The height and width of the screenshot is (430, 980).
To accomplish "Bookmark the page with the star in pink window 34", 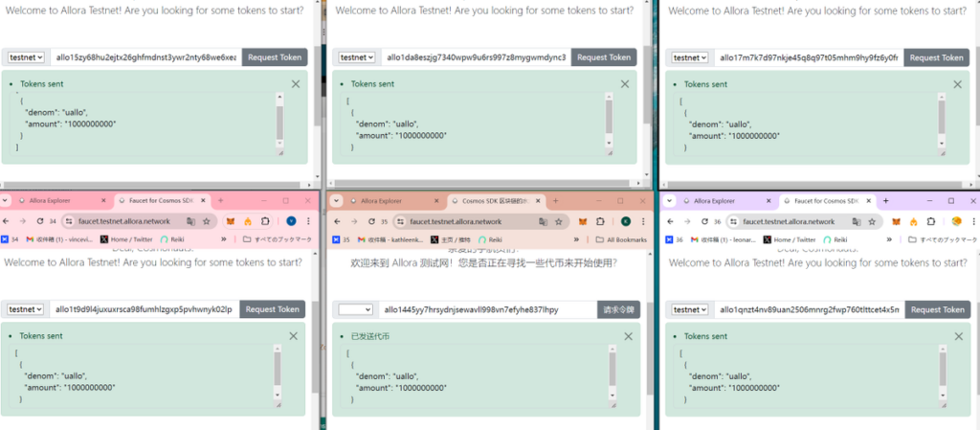I will pyautogui.click(x=207, y=221).
